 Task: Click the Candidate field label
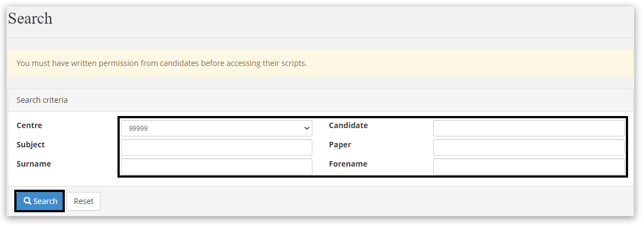(x=348, y=125)
